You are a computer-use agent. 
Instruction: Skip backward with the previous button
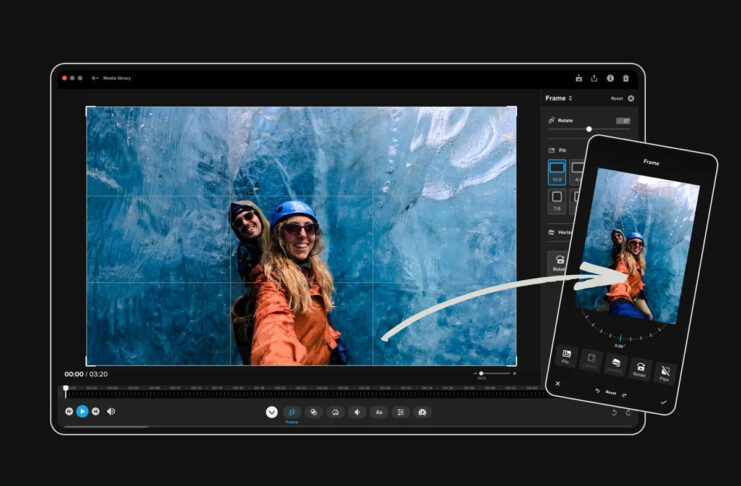[69, 411]
